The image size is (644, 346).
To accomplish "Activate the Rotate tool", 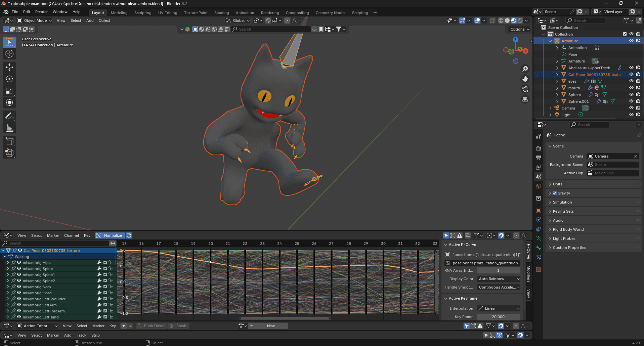I will [9, 79].
